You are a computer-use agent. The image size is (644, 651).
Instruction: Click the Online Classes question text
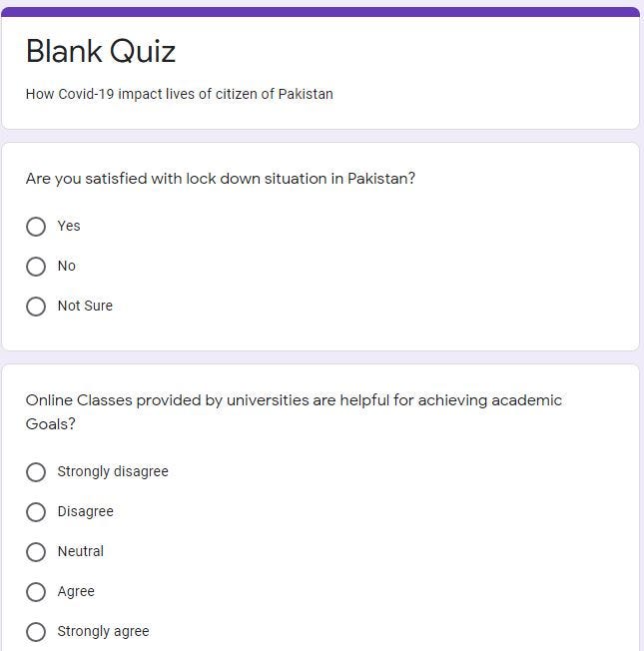click(294, 411)
